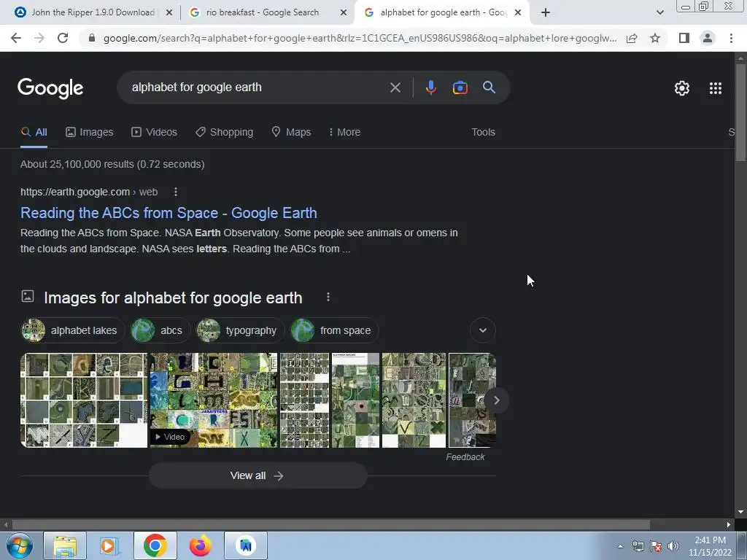Screen dimensions: 747x560
Task: Search by image with camera icon
Action: coord(460,87)
